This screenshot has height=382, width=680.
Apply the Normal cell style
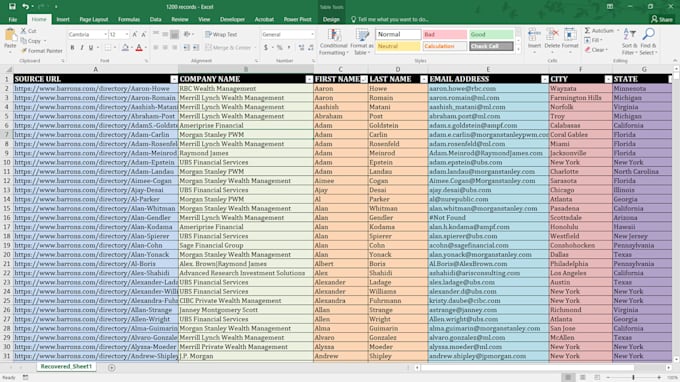click(398, 34)
